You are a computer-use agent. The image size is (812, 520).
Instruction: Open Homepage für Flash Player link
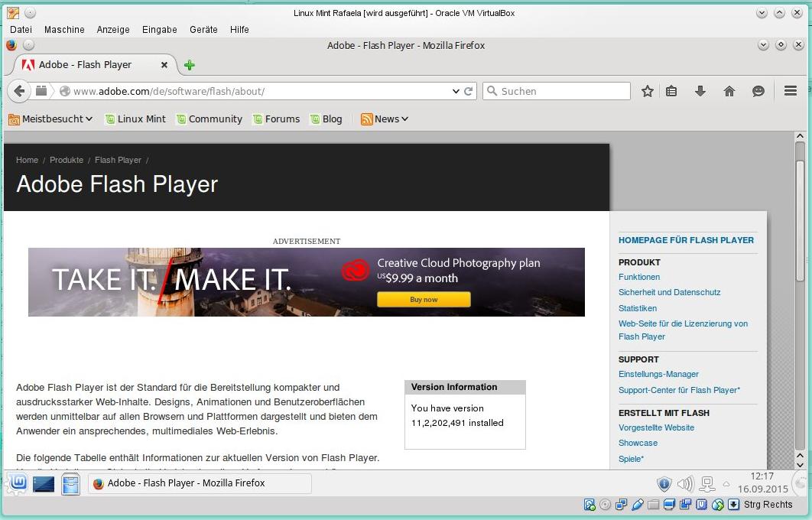pos(686,240)
